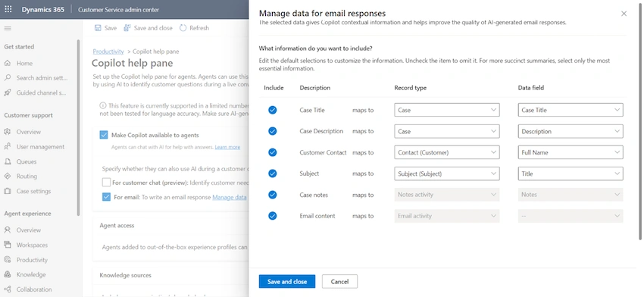
Task: Click the Guided channel setup rocket icon
Action: tap(8, 93)
